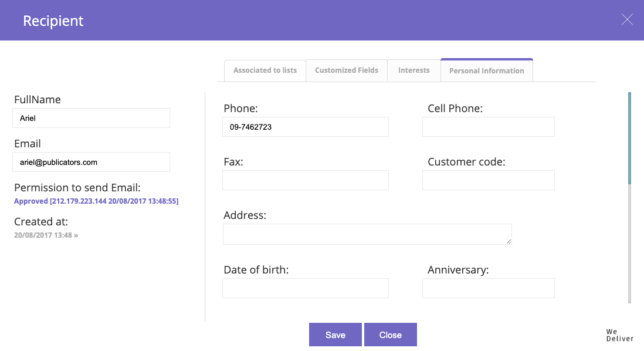This screenshot has width=644, height=351.
Task: Click into the Email input field
Action: click(91, 162)
